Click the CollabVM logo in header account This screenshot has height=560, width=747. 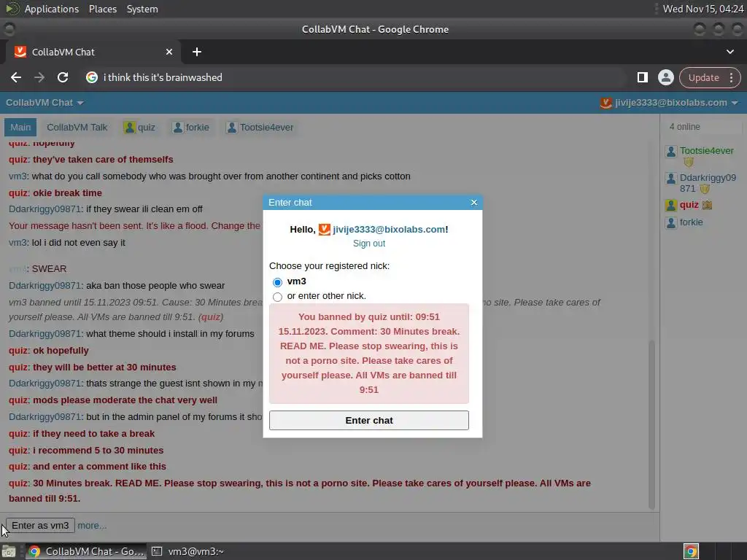tap(605, 103)
